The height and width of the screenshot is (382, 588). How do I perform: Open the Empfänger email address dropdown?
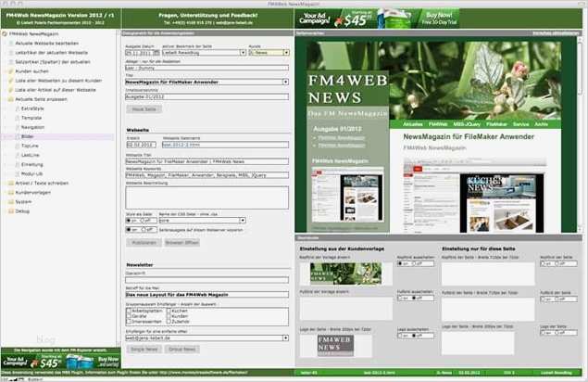pyautogui.click(x=285, y=338)
